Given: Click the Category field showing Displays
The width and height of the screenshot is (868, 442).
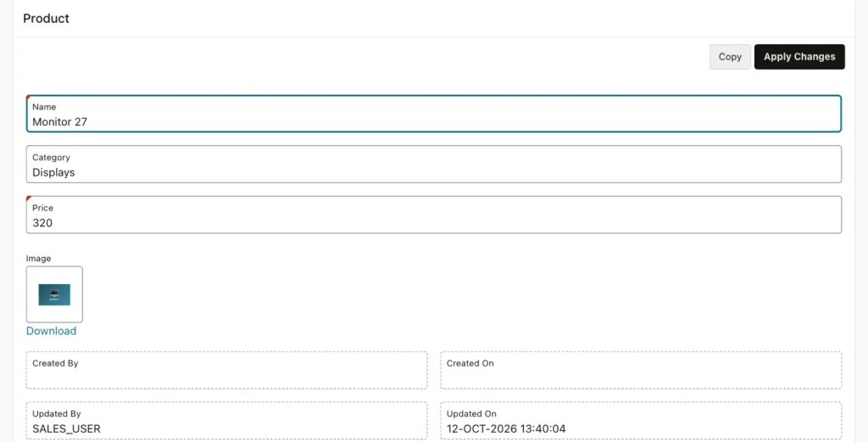Looking at the screenshot, I should [x=434, y=164].
